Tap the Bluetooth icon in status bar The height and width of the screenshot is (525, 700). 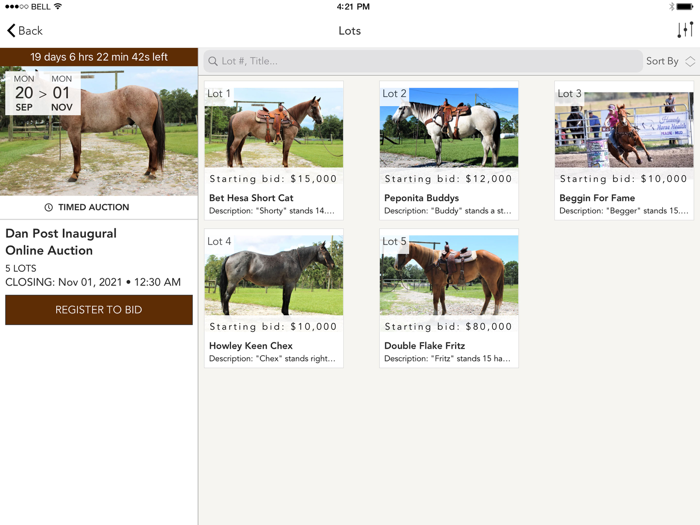(671, 6)
